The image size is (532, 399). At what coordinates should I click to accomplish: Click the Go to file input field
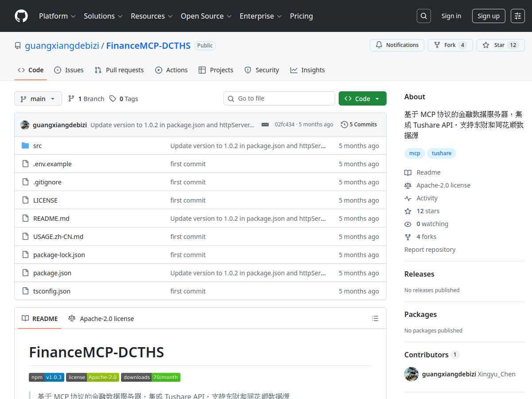pyautogui.click(x=279, y=98)
